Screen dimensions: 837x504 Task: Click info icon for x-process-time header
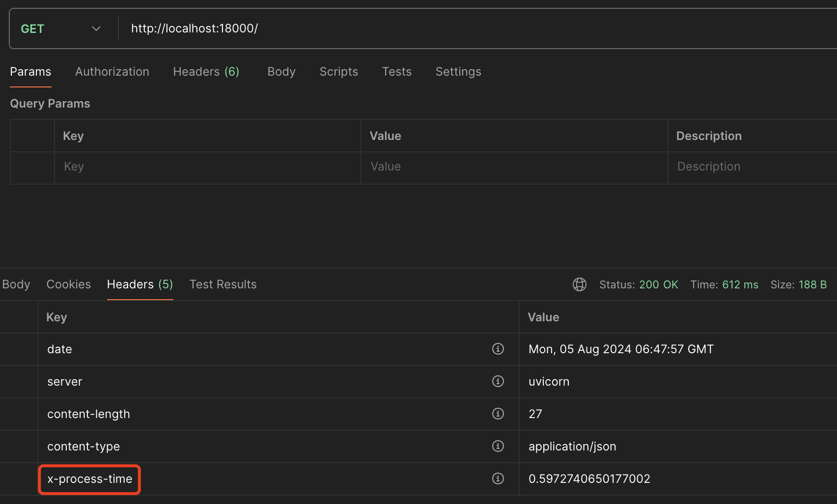(x=498, y=478)
